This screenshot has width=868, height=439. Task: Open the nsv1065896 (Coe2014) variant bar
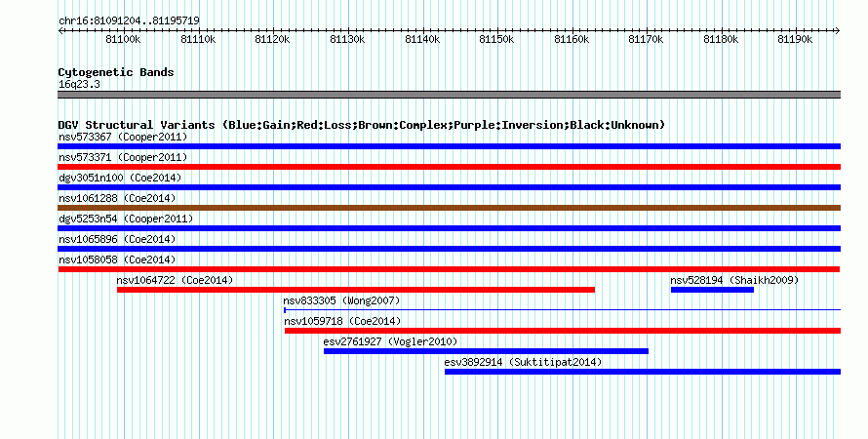[449, 249]
